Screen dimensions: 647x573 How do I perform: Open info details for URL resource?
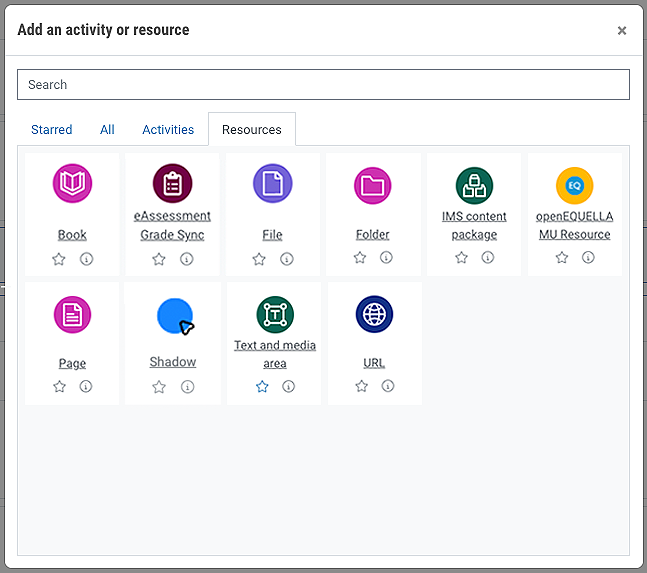click(x=388, y=386)
